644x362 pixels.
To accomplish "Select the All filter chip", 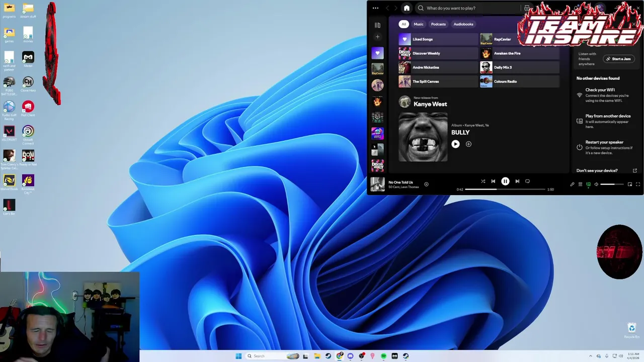I will pos(404,24).
